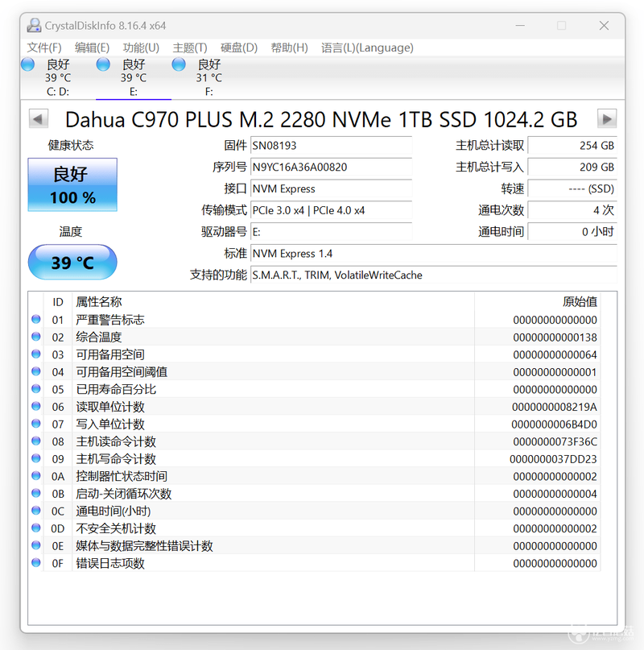The image size is (644, 650).
Task: Select the 08 主机读命令计数 row
Action: point(315,441)
